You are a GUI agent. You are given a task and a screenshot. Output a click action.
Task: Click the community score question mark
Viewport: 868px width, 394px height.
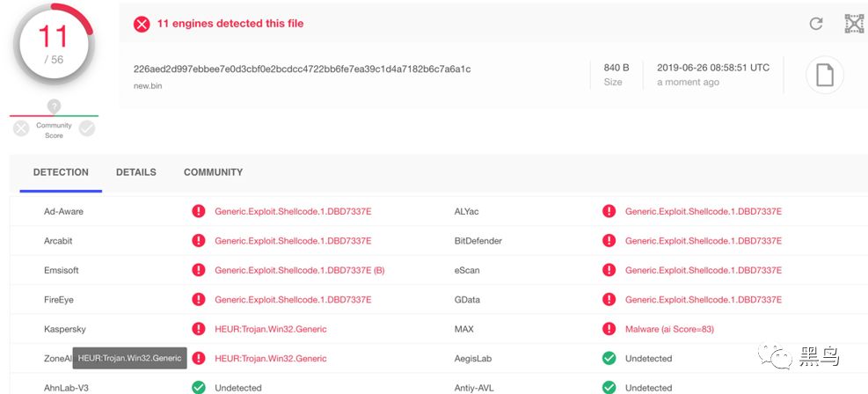click(55, 106)
